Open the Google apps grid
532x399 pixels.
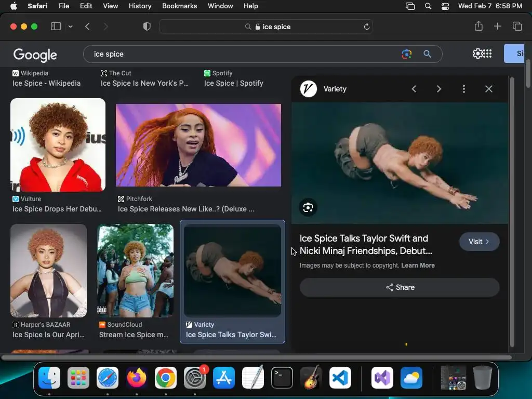point(488,54)
